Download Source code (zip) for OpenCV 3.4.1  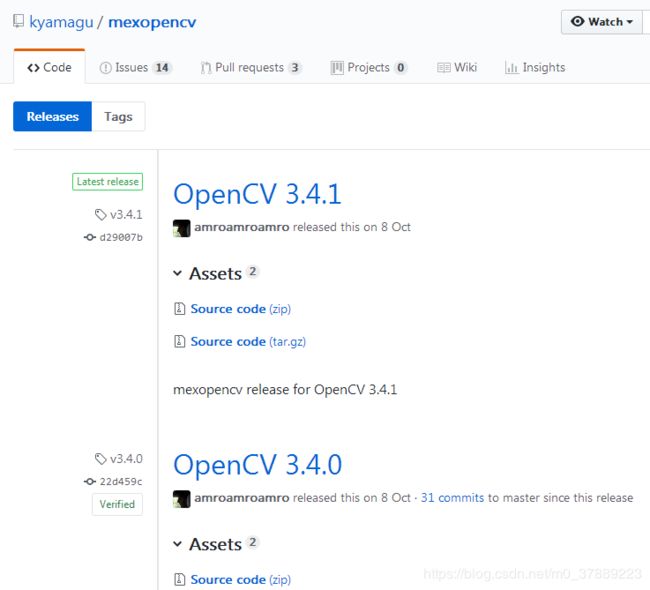240,309
